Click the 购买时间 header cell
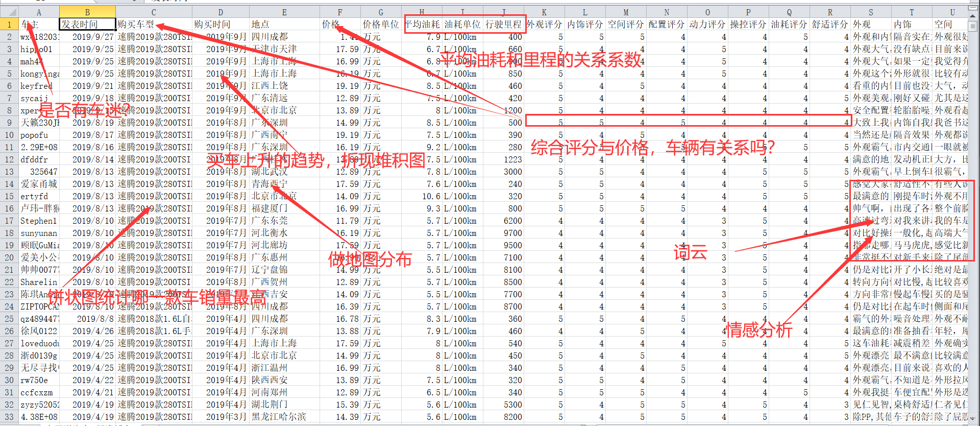 point(220,24)
